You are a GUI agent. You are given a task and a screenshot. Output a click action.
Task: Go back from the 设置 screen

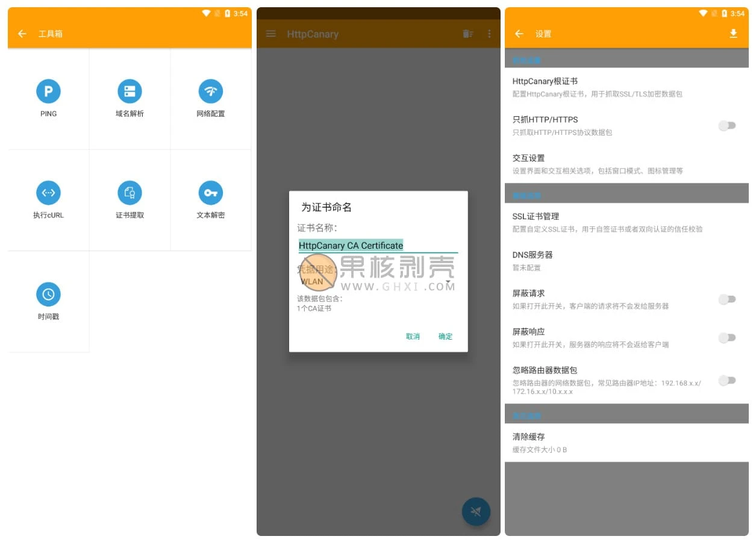(519, 34)
